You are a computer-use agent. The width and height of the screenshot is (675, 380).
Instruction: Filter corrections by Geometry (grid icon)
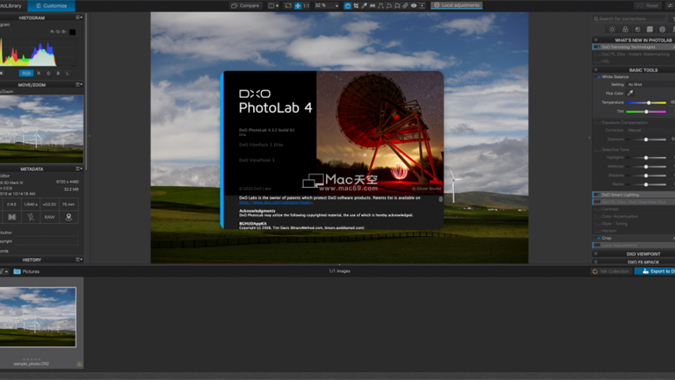(x=650, y=29)
